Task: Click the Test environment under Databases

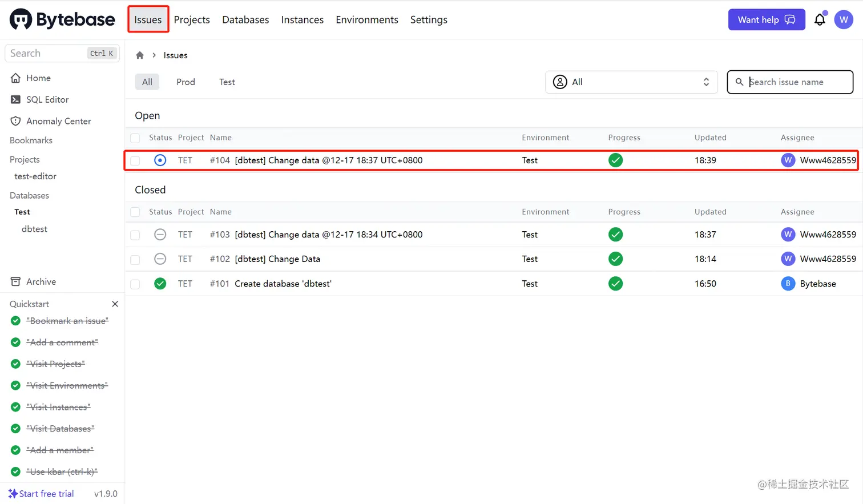Action: tap(22, 212)
